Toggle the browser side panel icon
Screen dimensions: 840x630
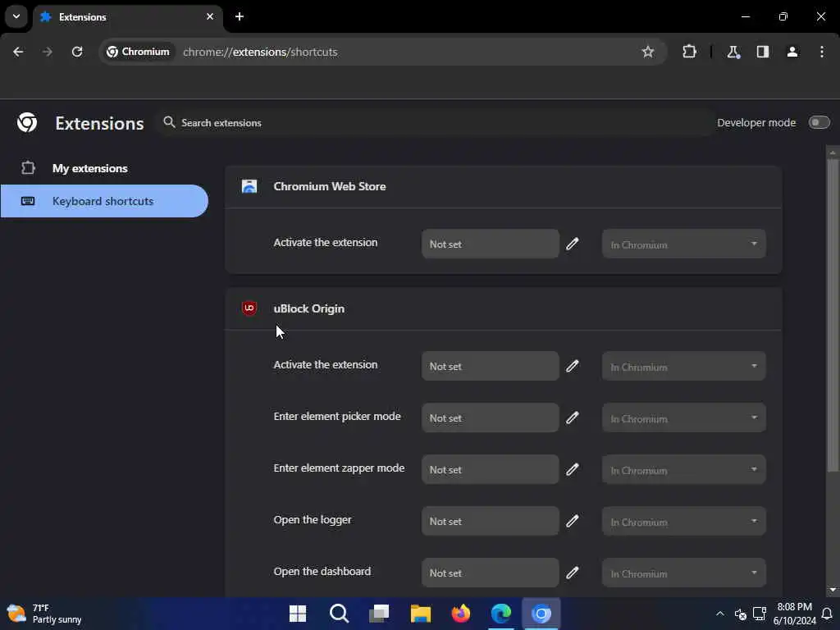[x=763, y=52]
